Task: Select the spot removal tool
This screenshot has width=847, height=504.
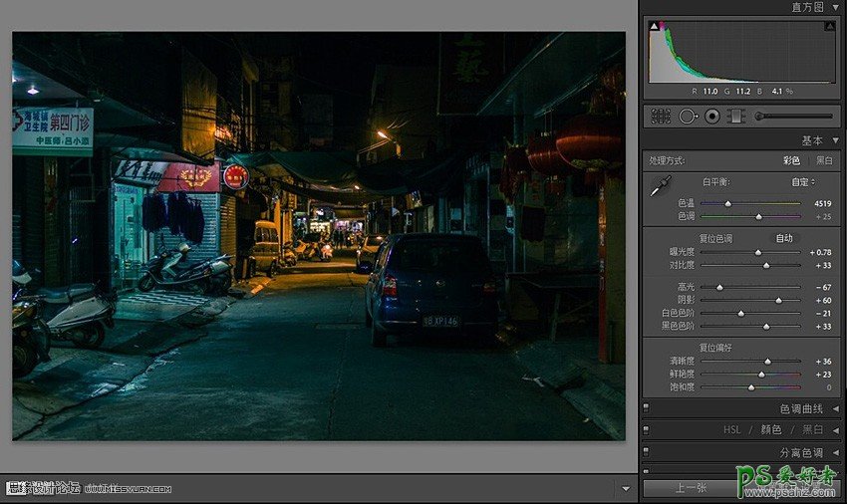Action: click(x=688, y=117)
